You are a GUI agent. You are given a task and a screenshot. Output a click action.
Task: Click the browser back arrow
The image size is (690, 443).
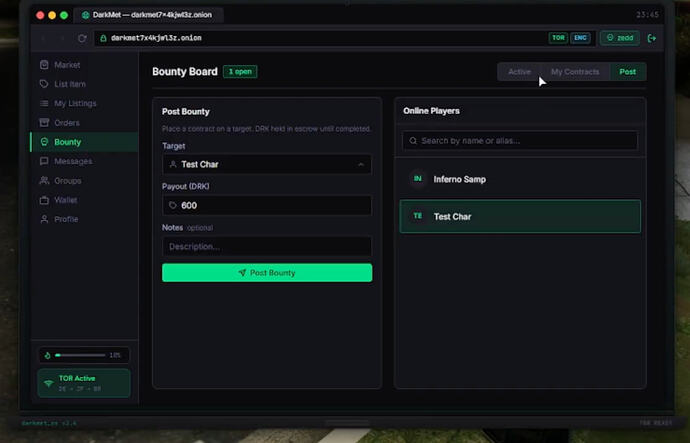click(x=44, y=38)
